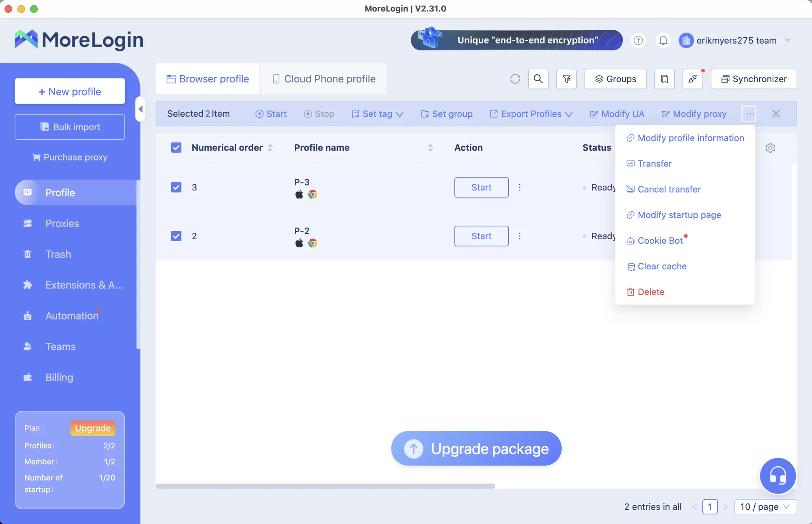Click the three-dot menu for P-3
The width and height of the screenshot is (812, 524).
pyautogui.click(x=519, y=187)
